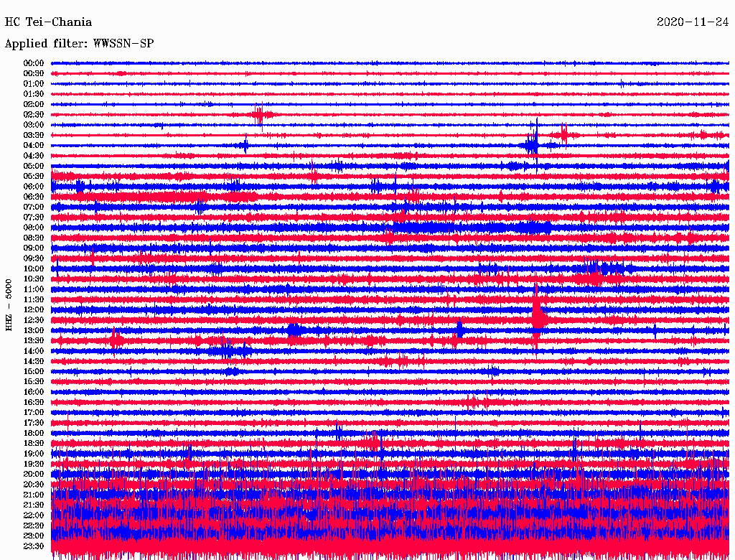The image size is (735, 560).
Task: Select the 14:00 time label
Action: click(x=34, y=351)
